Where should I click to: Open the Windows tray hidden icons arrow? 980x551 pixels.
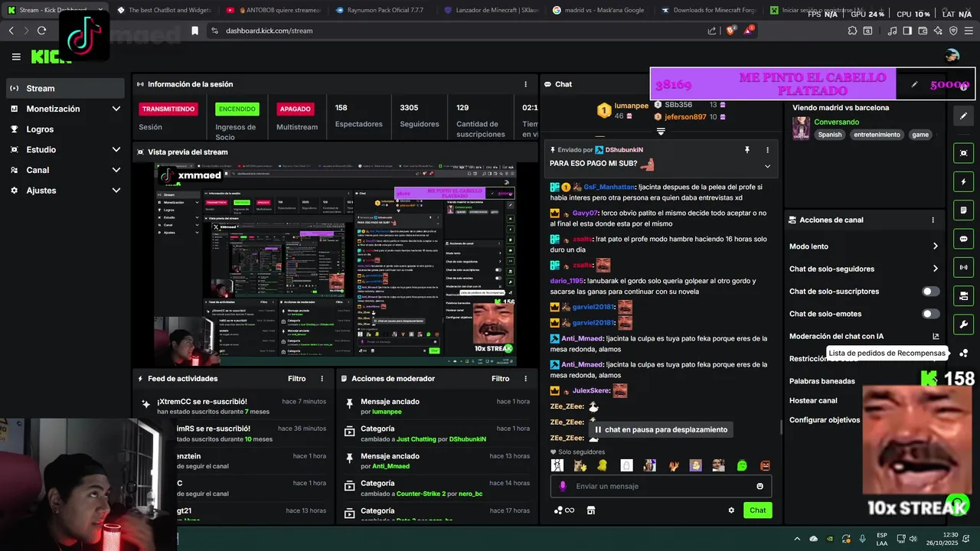[797, 539]
